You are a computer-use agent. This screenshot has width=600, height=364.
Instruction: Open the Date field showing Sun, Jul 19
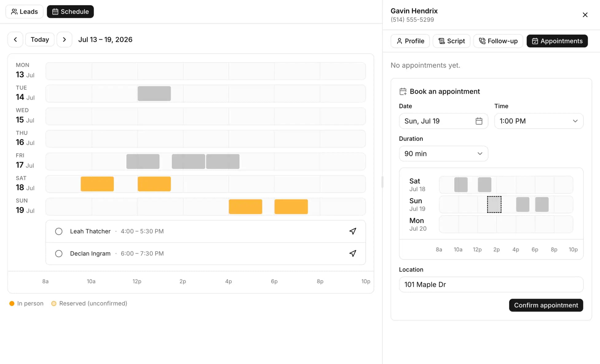[443, 121]
